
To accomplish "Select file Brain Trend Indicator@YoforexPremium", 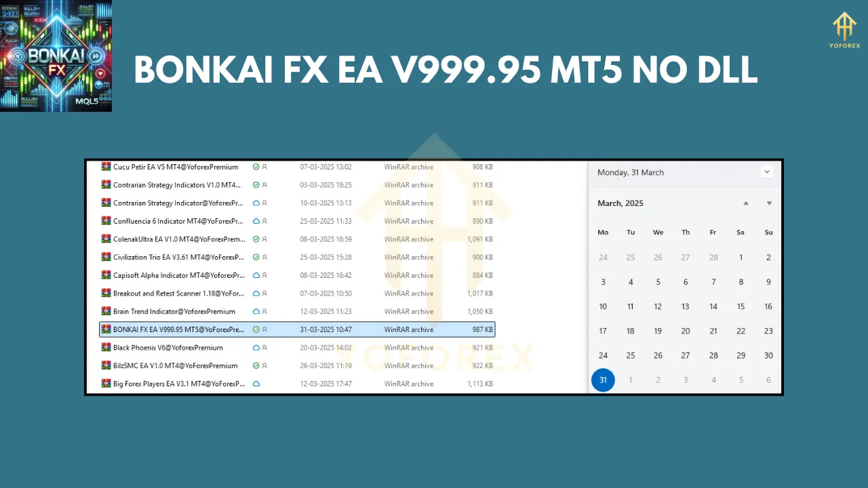I will [174, 311].
